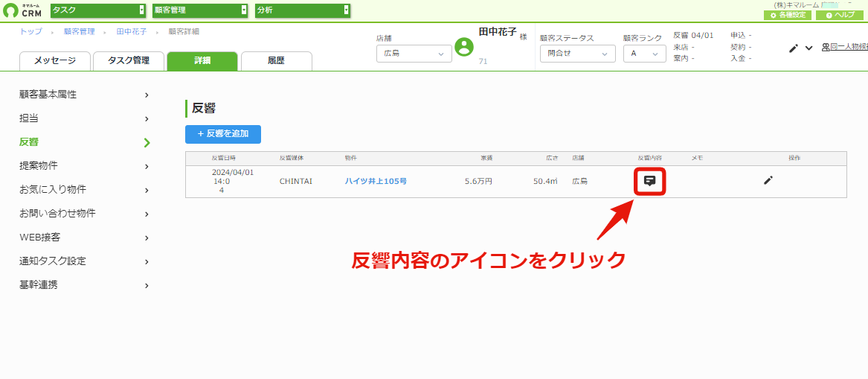Open the タスク dropdown menu

click(97, 10)
